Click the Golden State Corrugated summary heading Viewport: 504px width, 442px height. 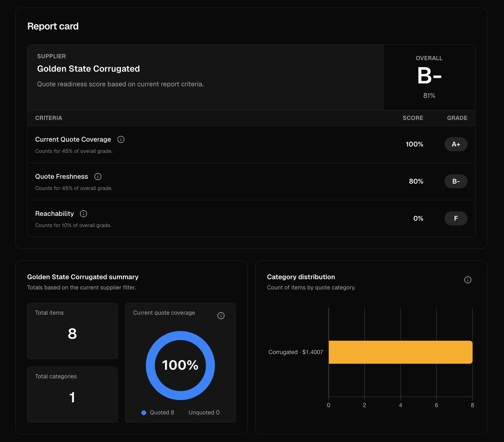83,277
